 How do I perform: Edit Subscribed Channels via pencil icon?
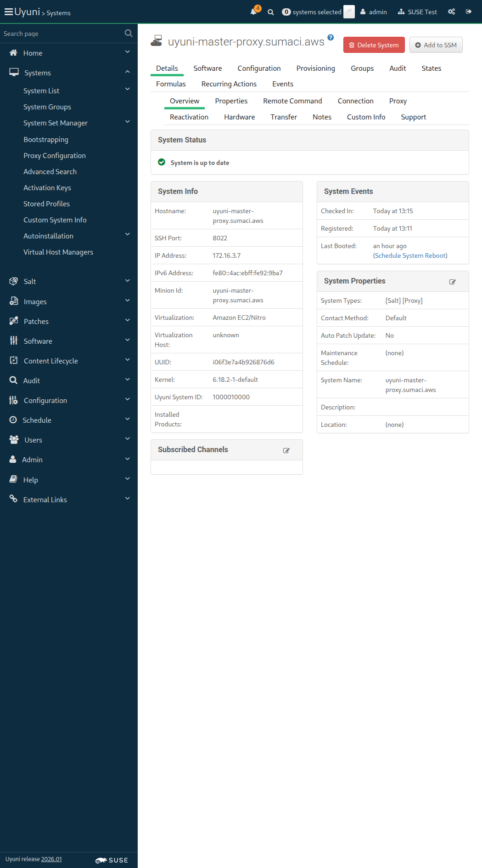point(286,450)
